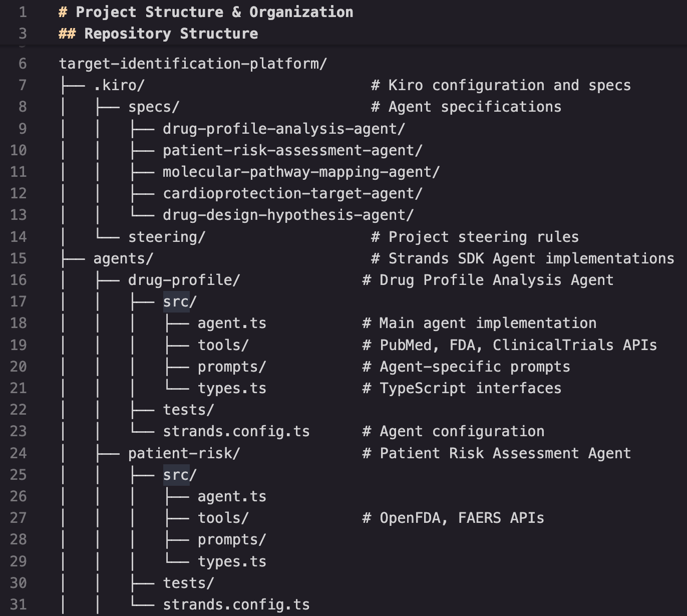Click the agents/ folder entry
This screenshot has width=687, height=616.
(x=123, y=258)
